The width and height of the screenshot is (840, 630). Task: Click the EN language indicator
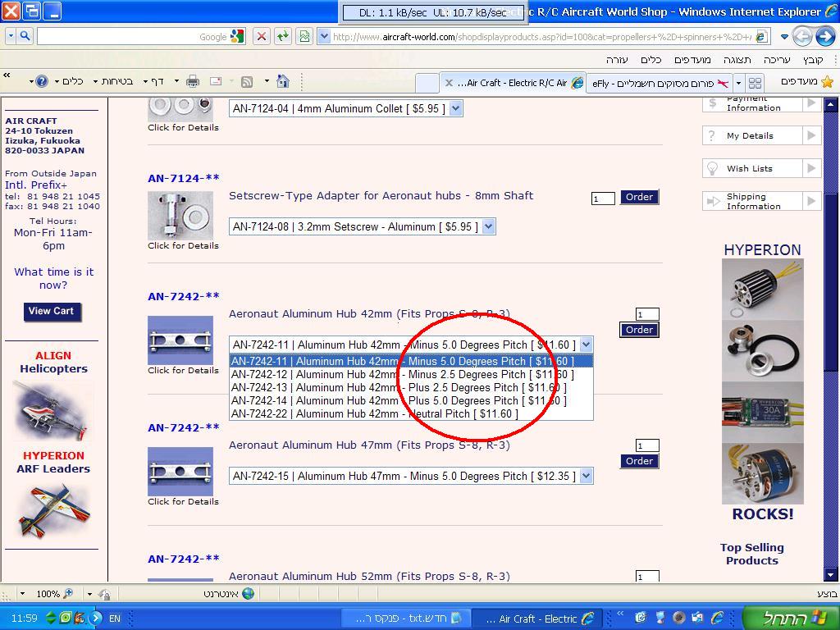tap(115, 619)
